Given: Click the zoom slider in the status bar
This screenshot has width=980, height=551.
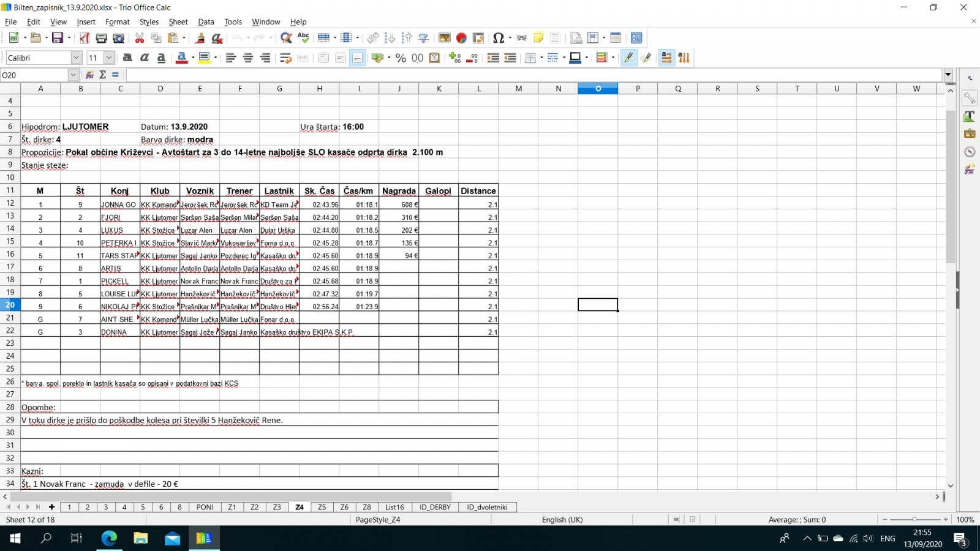Looking at the screenshot, I should (x=914, y=520).
